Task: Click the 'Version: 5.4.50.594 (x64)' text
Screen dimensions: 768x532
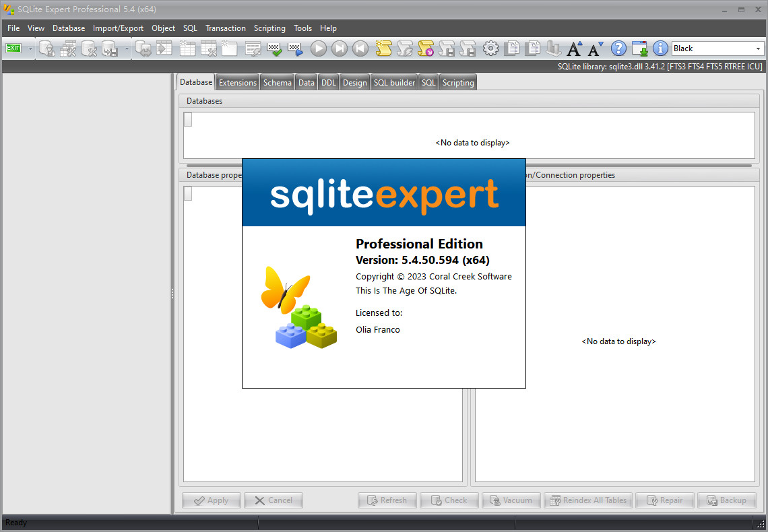Action: pos(422,260)
